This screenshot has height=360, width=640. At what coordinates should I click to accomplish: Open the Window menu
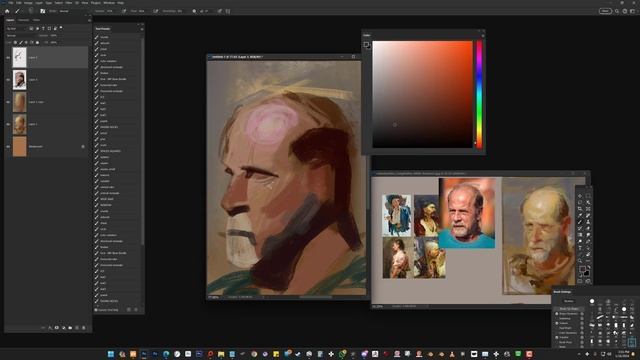pyautogui.click(x=109, y=3)
